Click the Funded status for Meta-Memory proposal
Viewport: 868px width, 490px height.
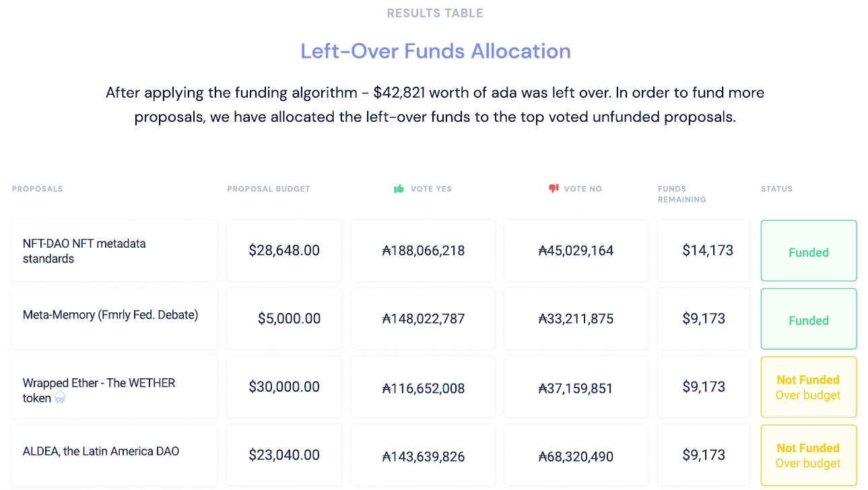pyautogui.click(x=808, y=320)
